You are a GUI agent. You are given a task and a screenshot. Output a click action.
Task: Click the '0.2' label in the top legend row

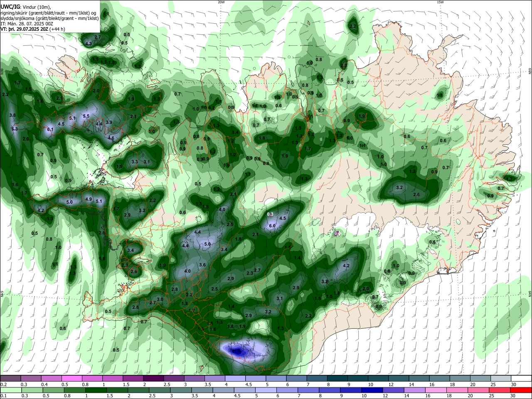pyautogui.click(x=3, y=384)
